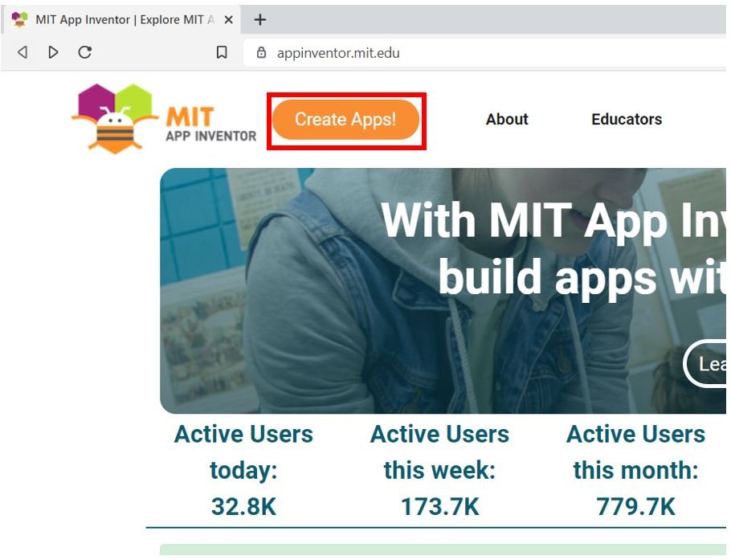Click the tab favicon for MIT App Inventor
This screenshot has width=731, height=560.
pos(19,19)
